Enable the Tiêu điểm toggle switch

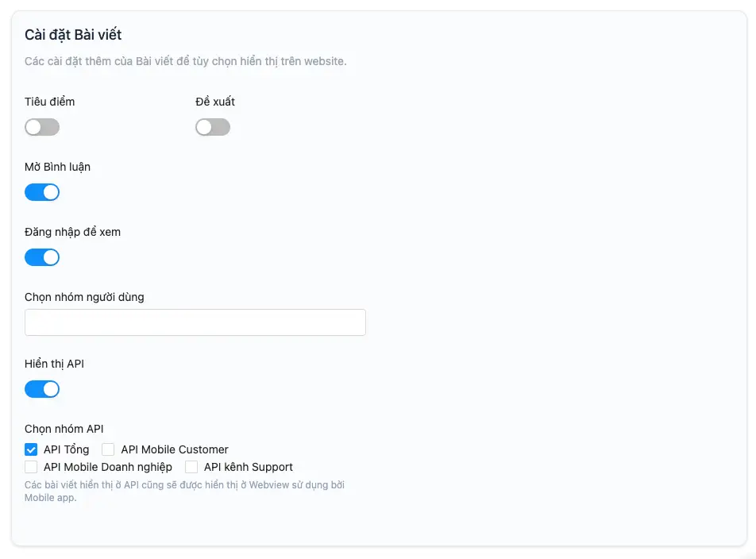click(42, 127)
